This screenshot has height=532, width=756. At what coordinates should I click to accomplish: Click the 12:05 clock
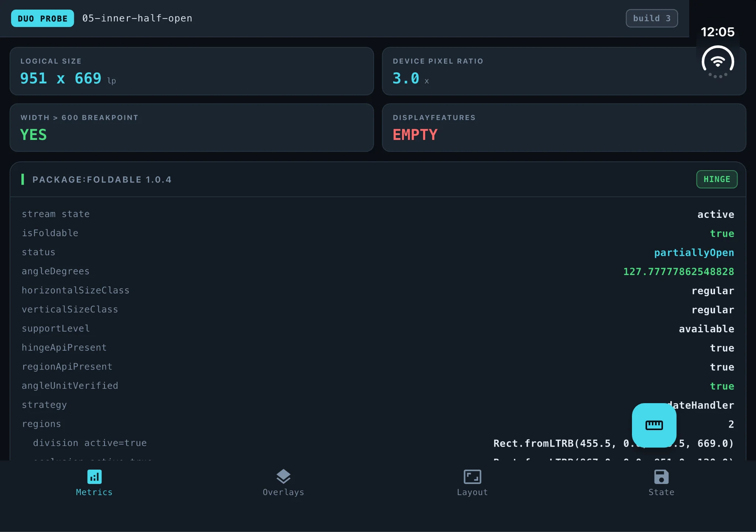pyautogui.click(x=718, y=32)
